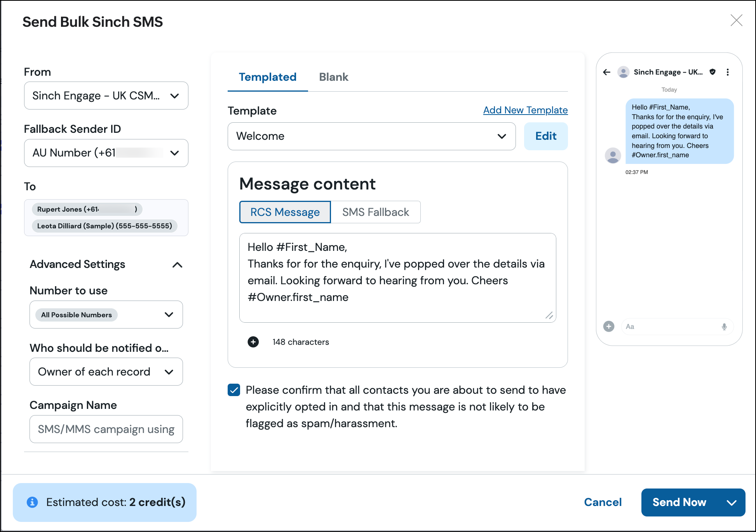The width and height of the screenshot is (756, 532).
Task: Click the avatar beside the preview message bubble
Action: (x=613, y=155)
